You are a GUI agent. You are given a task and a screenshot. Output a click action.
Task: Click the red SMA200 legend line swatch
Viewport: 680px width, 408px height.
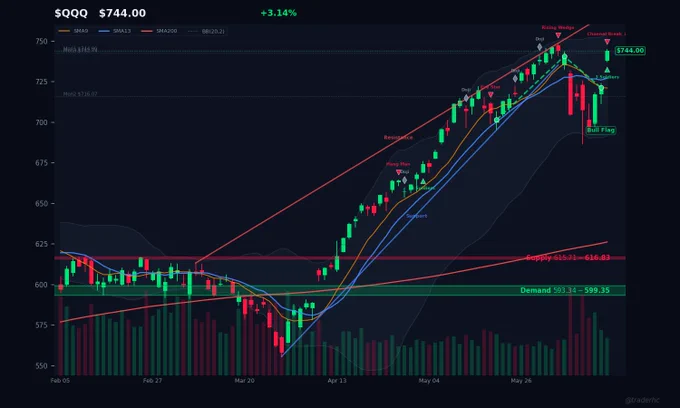point(147,31)
